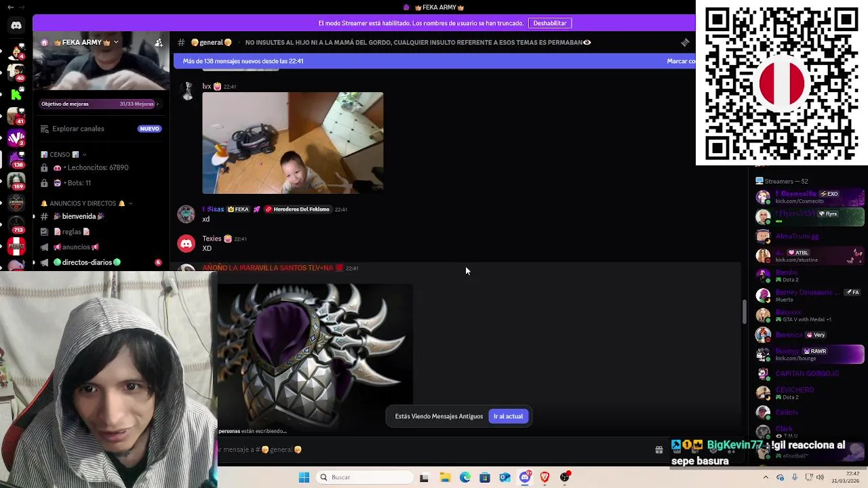Toggle microphone icon in system tray
The image size is (868, 488).
pos(795,477)
